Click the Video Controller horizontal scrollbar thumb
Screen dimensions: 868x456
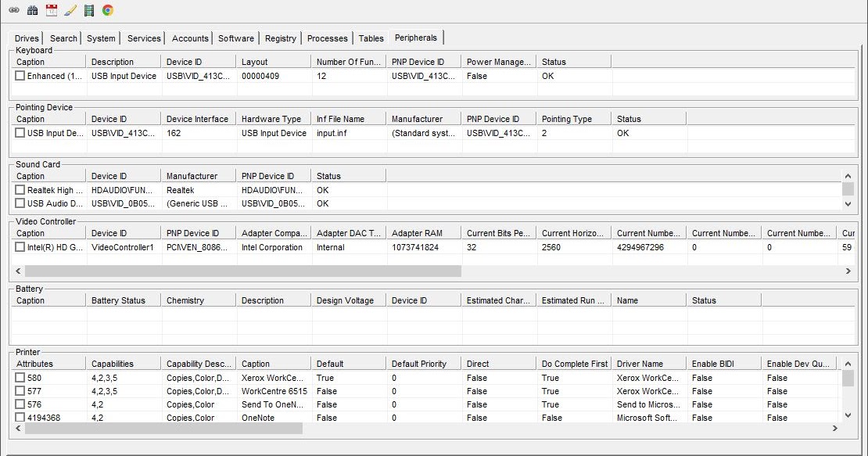[x=243, y=271]
